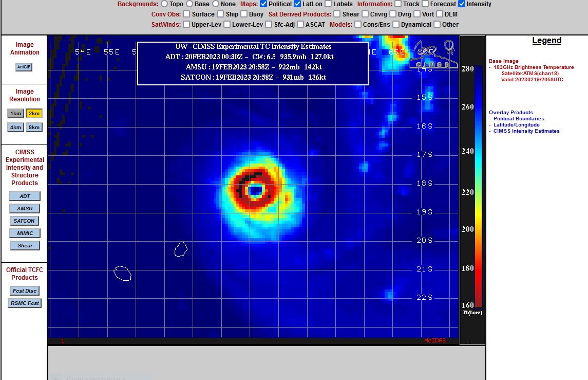Screen dimensions: 588x380
Task: Click the cyclone eye on the satellite image
Action: [x=255, y=191]
